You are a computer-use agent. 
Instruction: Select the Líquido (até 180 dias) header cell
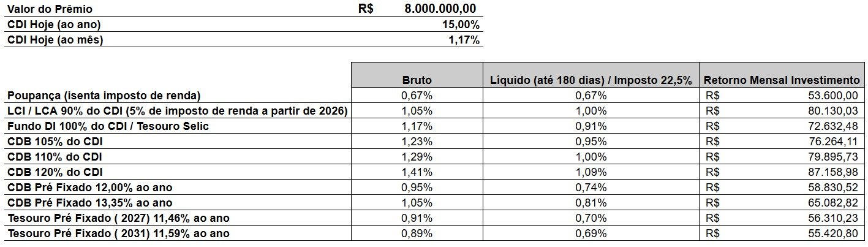point(591,80)
